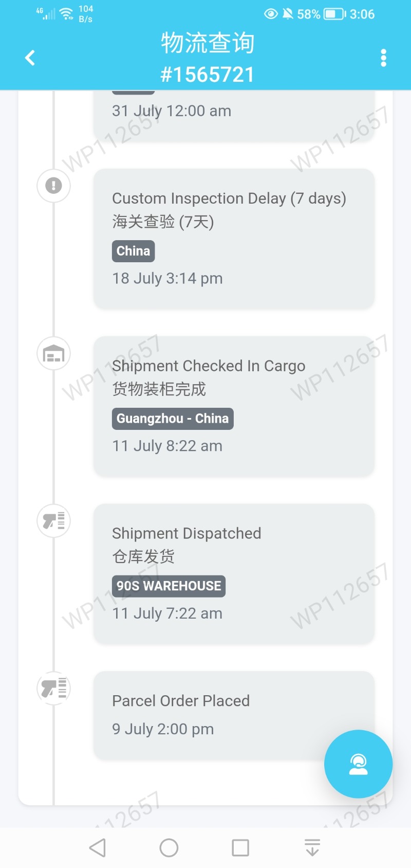Open the three-dot overflow menu
This screenshot has height=868, width=411.
pos(383,58)
